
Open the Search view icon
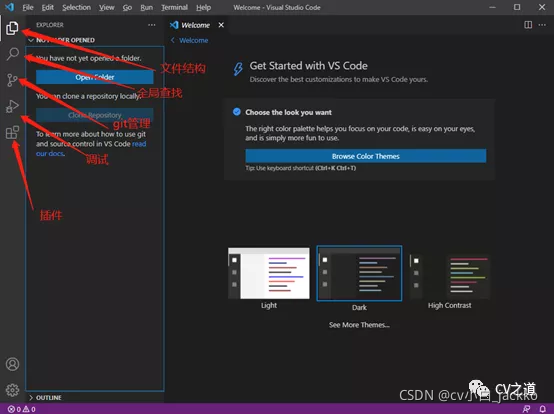coord(13,54)
